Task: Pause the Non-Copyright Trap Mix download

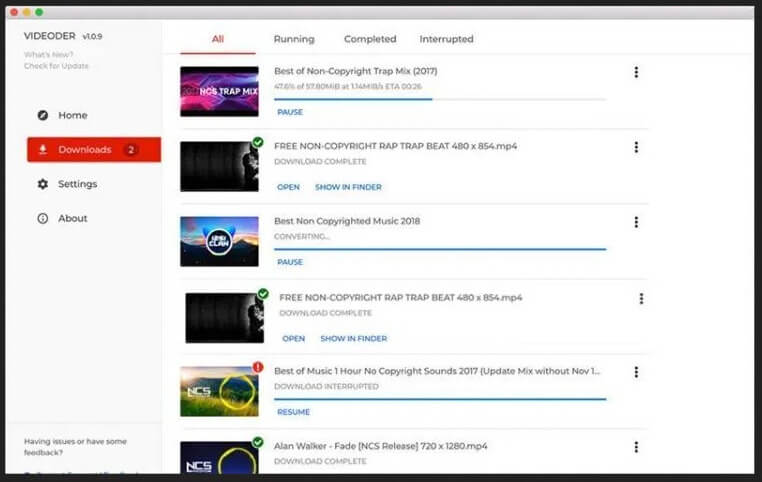Action: (290, 112)
